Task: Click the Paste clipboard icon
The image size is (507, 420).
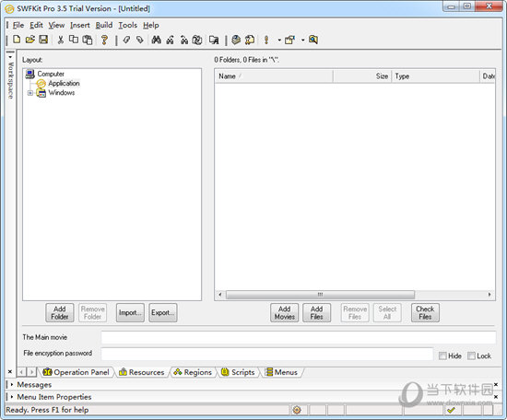Action: coord(87,40)
